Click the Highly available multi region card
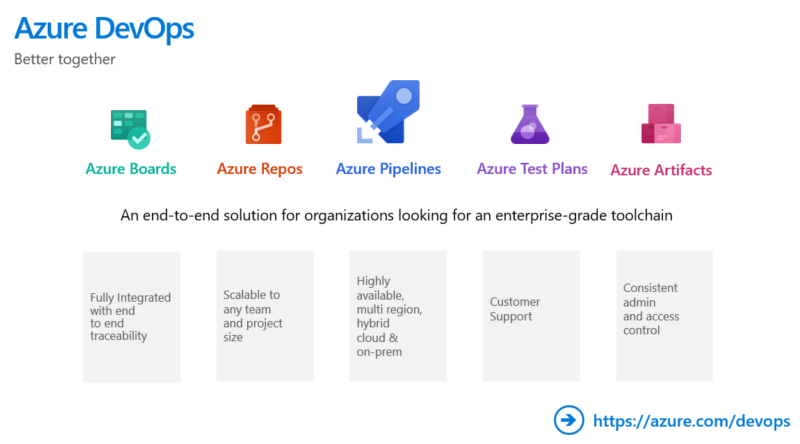This screenshot has height=444, width=800. click(x=398, y=316)
